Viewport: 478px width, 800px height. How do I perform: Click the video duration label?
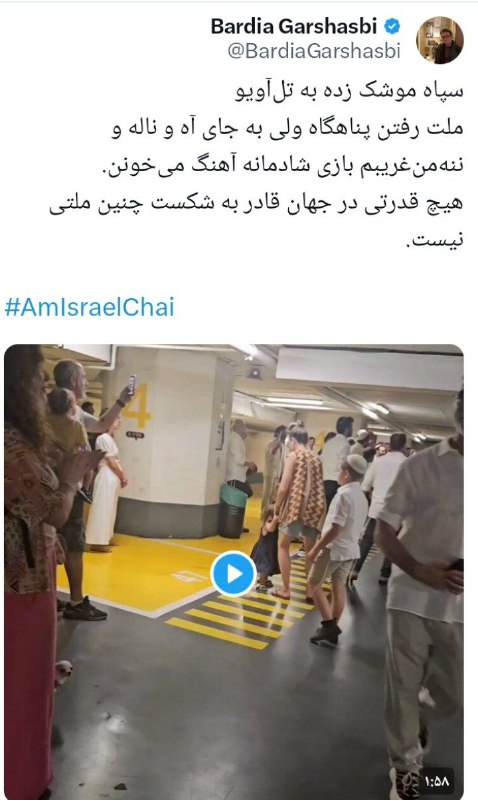[x=437, y=782]
